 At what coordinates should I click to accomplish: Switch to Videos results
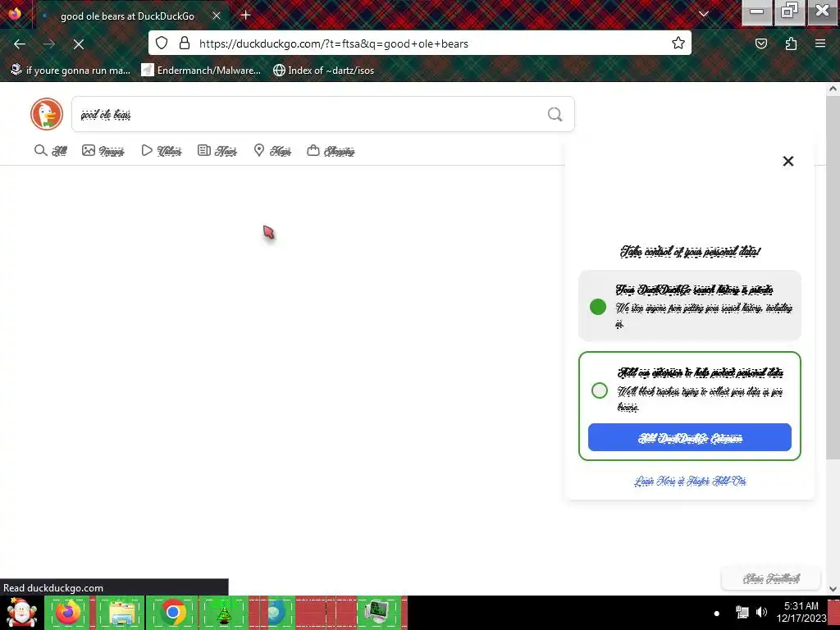[x=162, y=151]
